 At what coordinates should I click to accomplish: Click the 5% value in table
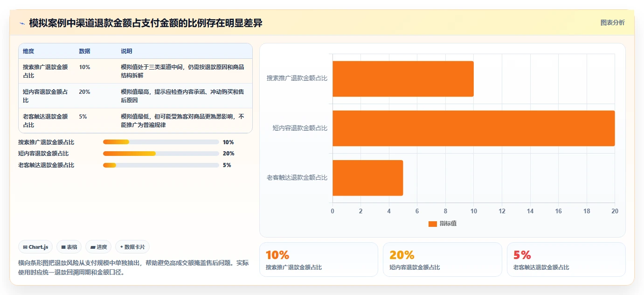tap(83, 117)
